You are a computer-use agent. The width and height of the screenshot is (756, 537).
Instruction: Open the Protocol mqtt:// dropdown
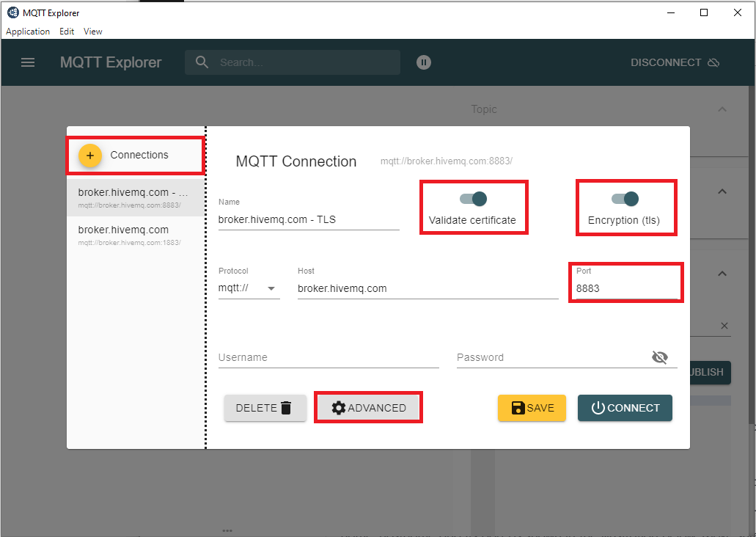click(x=249, y=288)
